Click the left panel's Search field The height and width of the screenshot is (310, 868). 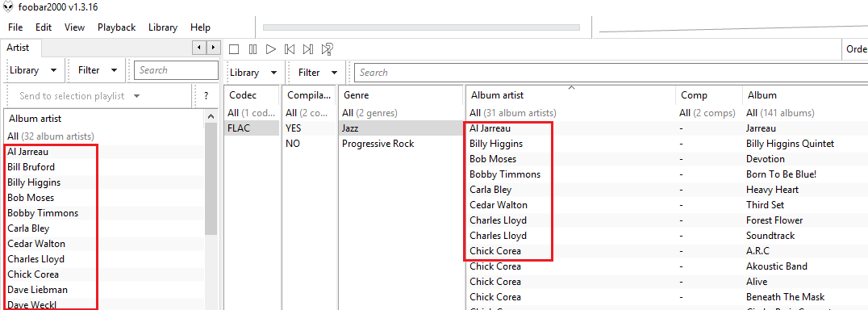coord(176,70)
